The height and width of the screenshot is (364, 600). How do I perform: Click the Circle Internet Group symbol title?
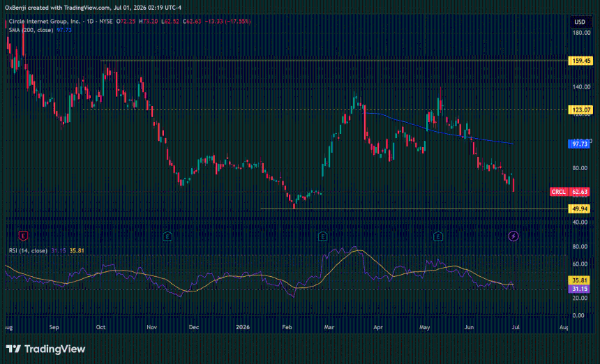(x=45, y=22)
